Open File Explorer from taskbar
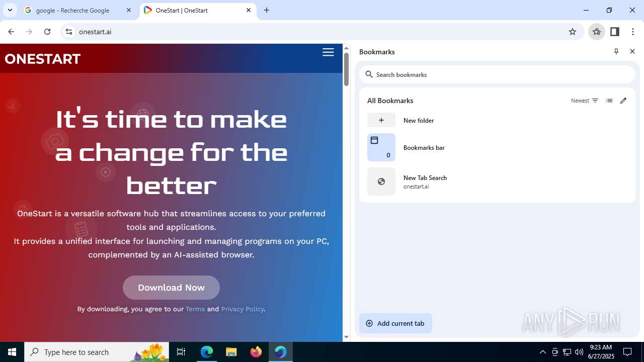 click(x=231, y=352)
